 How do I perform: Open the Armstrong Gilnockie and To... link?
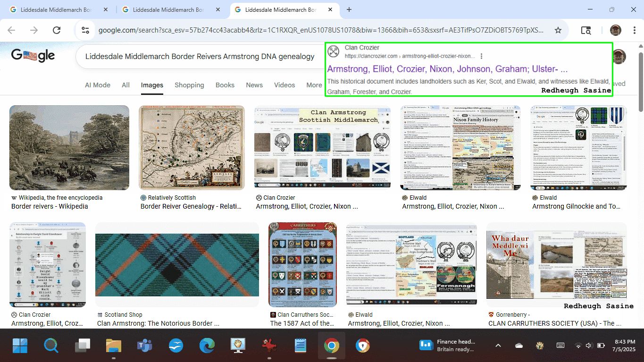coord(577,206)
